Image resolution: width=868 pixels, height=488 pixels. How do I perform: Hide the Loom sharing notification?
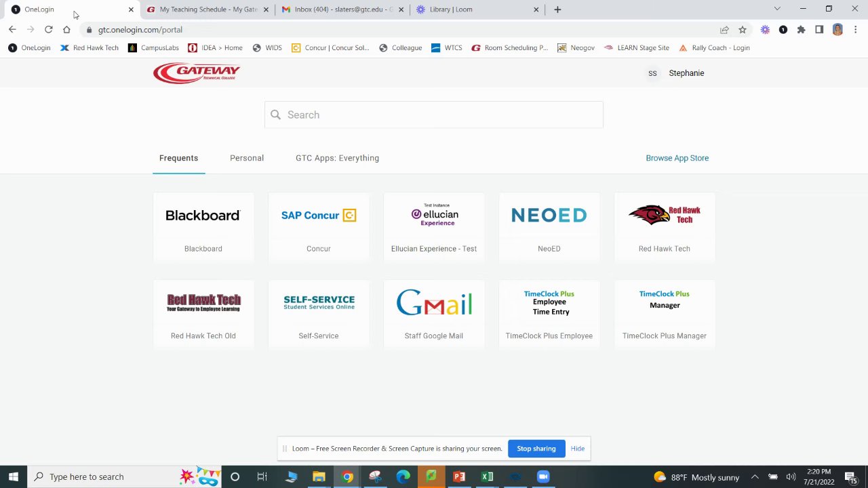click(577, 449)
